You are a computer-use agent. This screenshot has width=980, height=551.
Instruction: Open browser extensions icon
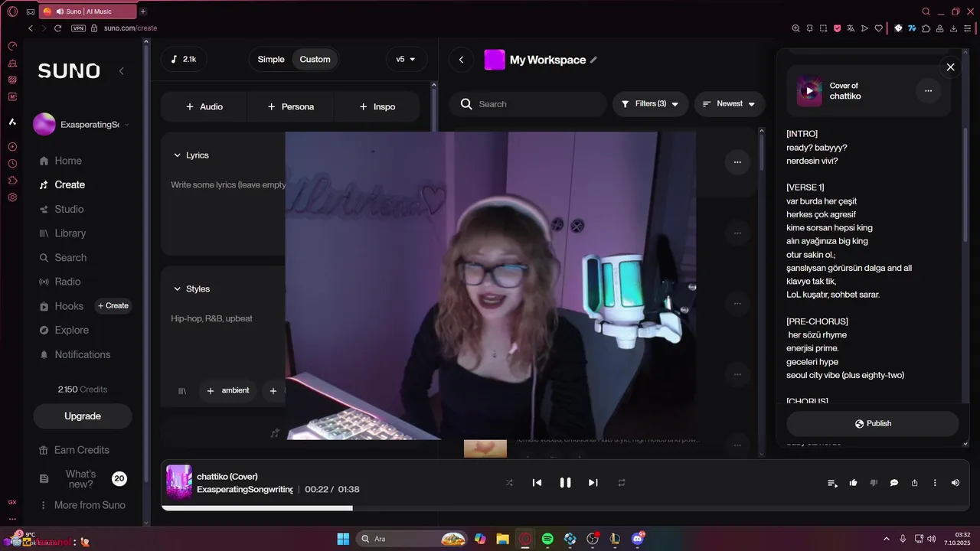click(x=926, y=28)
